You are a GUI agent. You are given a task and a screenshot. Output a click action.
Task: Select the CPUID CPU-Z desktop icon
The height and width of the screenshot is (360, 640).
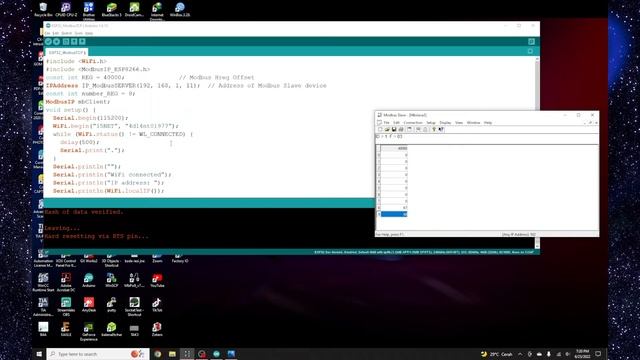[x=66, y=9]
